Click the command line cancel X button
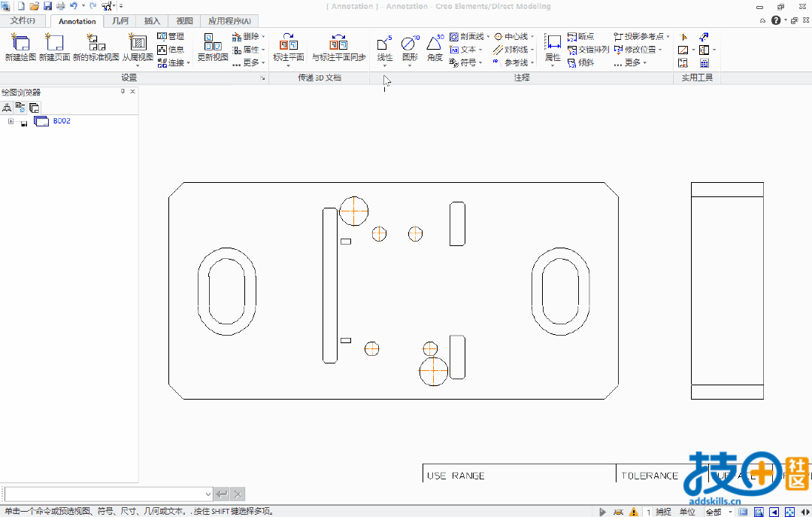Image resolution: width=812 pixels, height=517 pixels. 237,494
